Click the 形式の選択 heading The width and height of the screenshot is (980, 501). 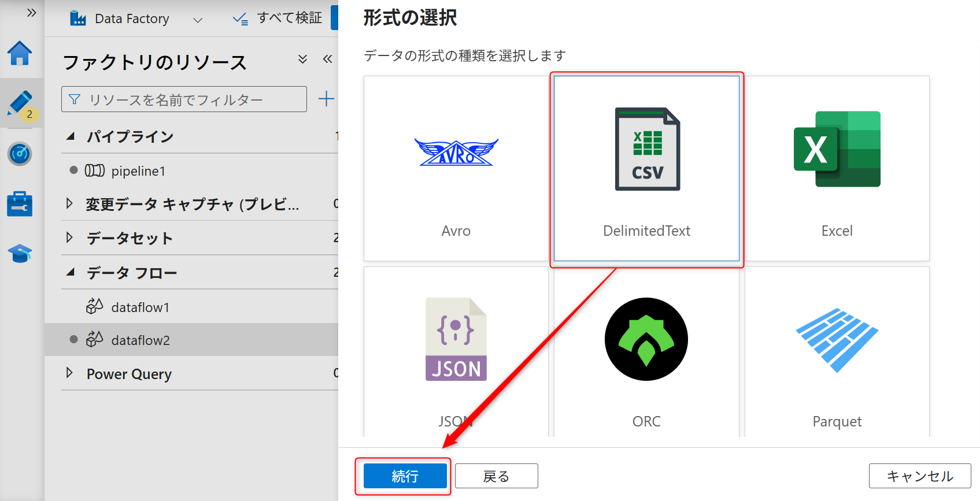click(410, 18)
